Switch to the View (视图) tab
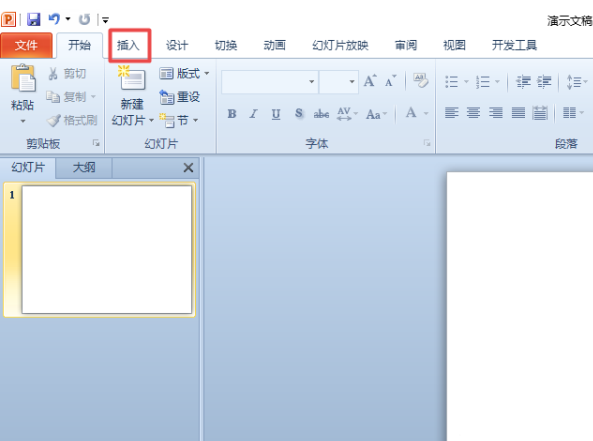593x441 pixels. coord(454,45)
